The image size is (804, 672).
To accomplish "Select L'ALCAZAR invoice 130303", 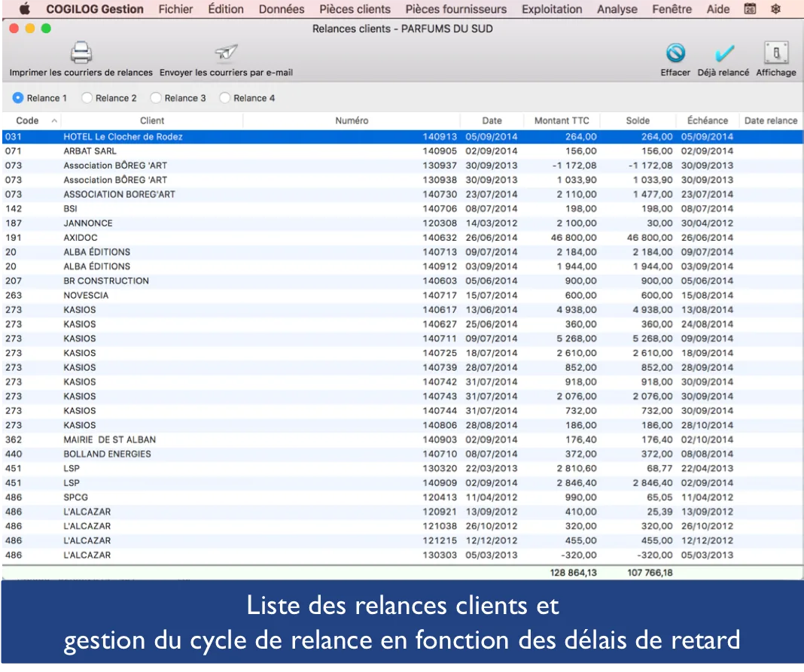I will pyautogui.click(x=402, y=555).
